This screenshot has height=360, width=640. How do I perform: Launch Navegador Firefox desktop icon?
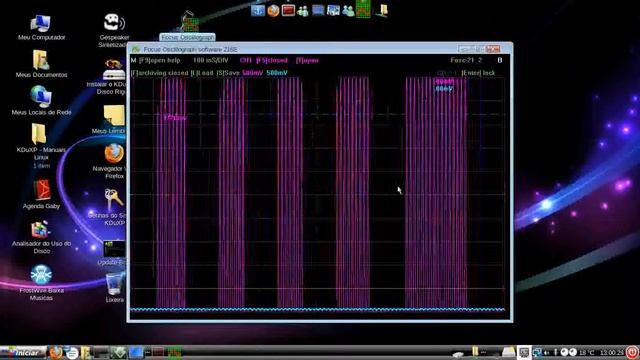point(114,153)
